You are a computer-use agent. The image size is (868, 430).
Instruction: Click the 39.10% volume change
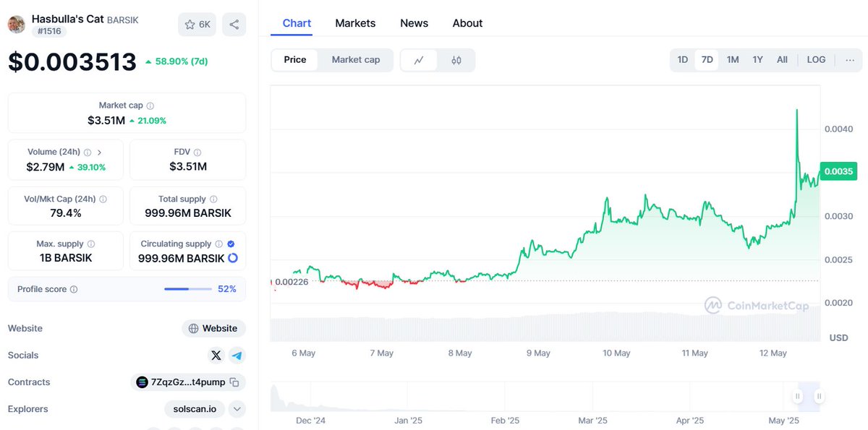tap(88, 167)
